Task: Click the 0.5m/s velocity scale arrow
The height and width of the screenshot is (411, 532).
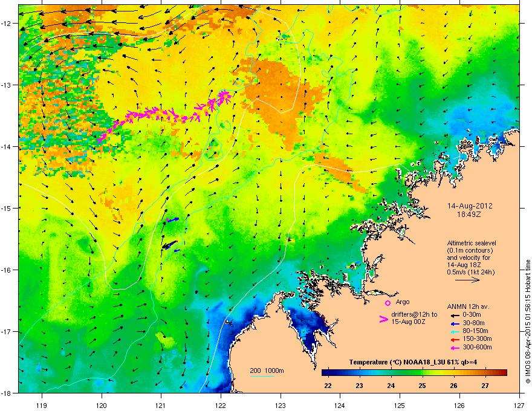Action: coord(467,280)
